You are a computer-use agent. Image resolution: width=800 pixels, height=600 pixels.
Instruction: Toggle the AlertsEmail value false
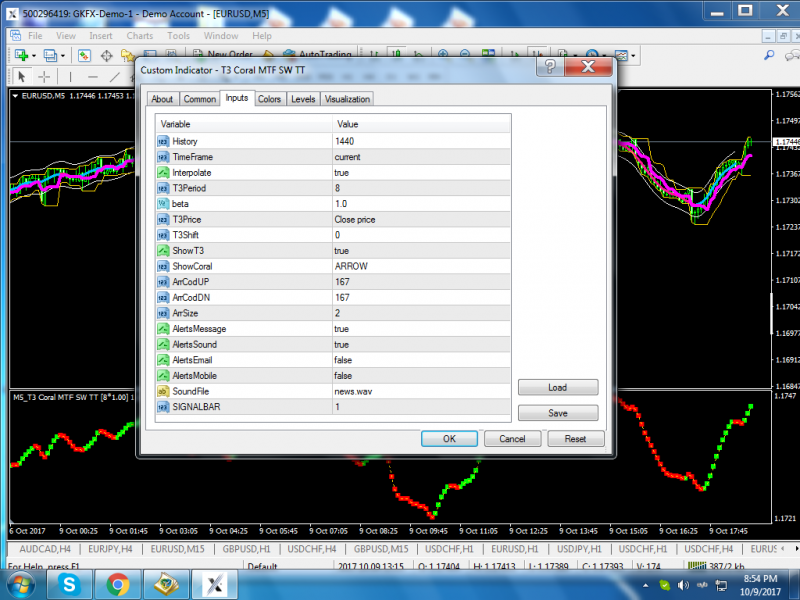click(421, 360)
